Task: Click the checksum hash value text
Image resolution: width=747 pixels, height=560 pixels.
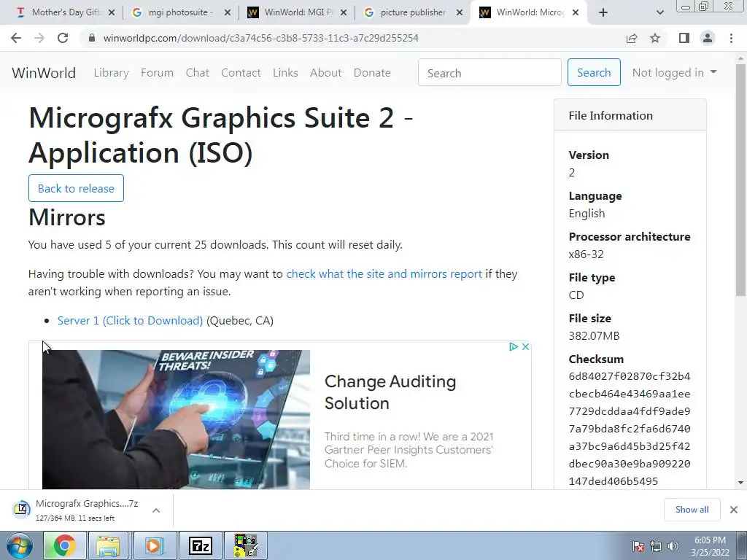Action: (x=630, y=429)
